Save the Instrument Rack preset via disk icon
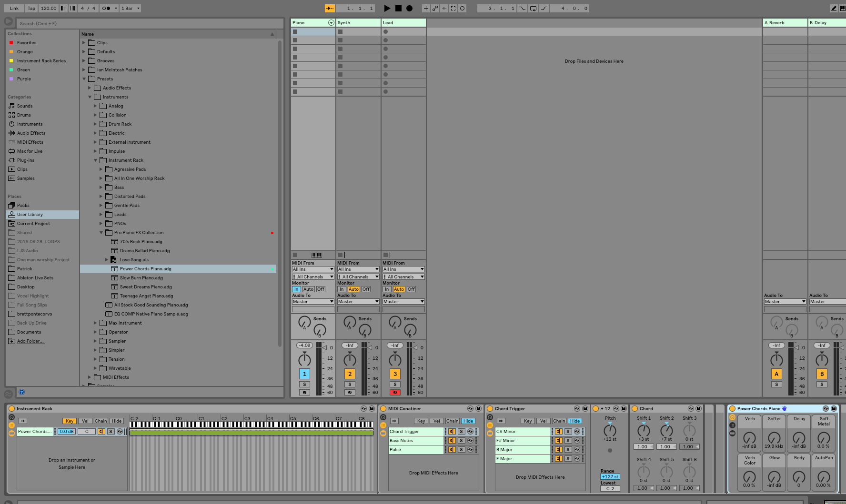The width and height of the screenshot is (846, 504). pyautogui.click(x=372, y=409)
